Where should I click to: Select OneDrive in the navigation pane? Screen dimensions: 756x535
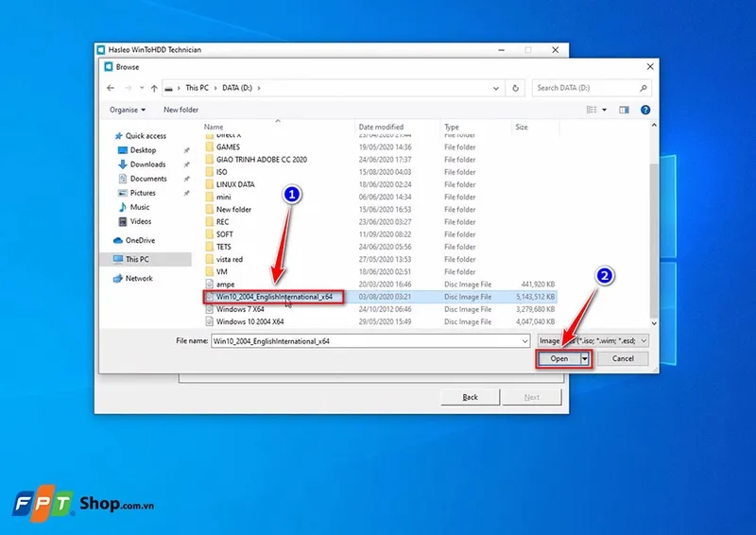tap(138, 240)
